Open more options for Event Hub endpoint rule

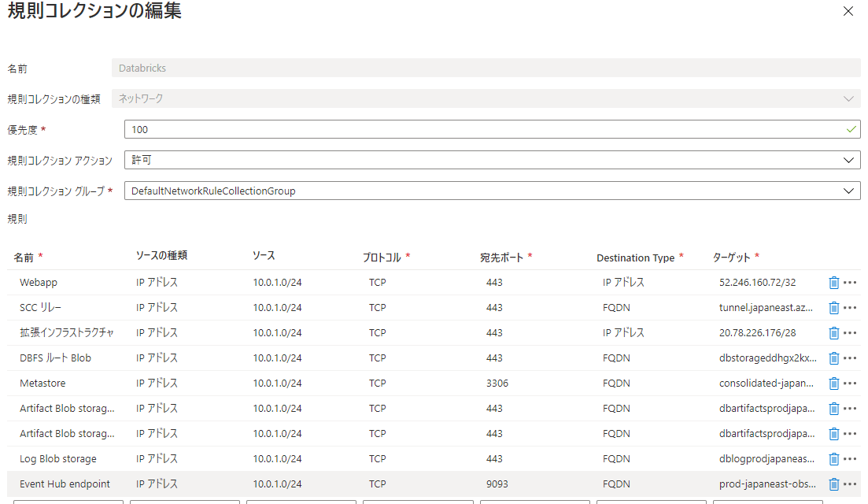[850, 484]
